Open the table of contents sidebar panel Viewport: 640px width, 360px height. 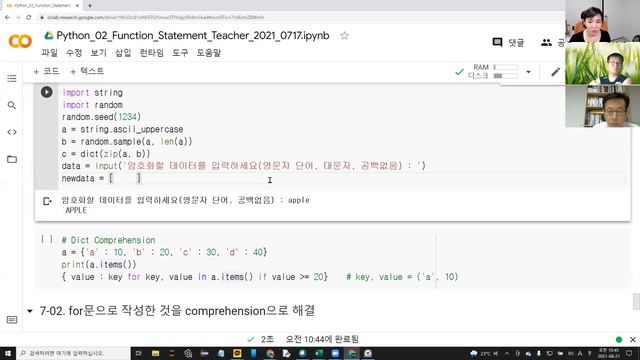tap(12, 78)
